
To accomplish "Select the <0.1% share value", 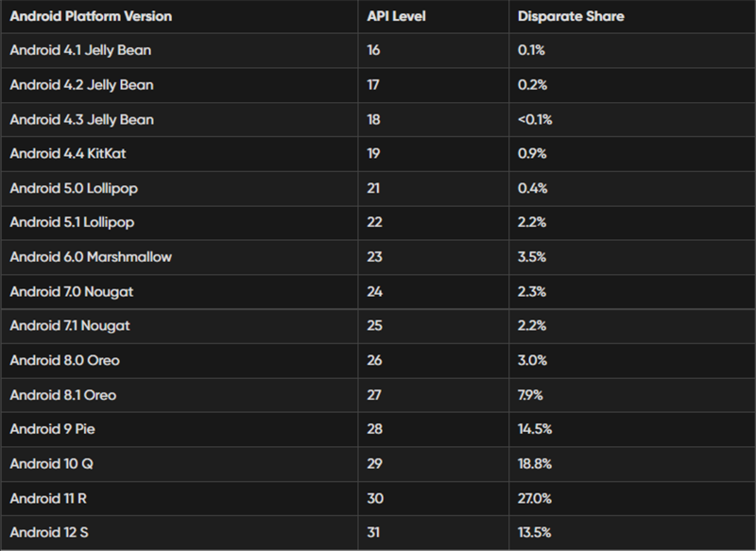I will [535, 119].
